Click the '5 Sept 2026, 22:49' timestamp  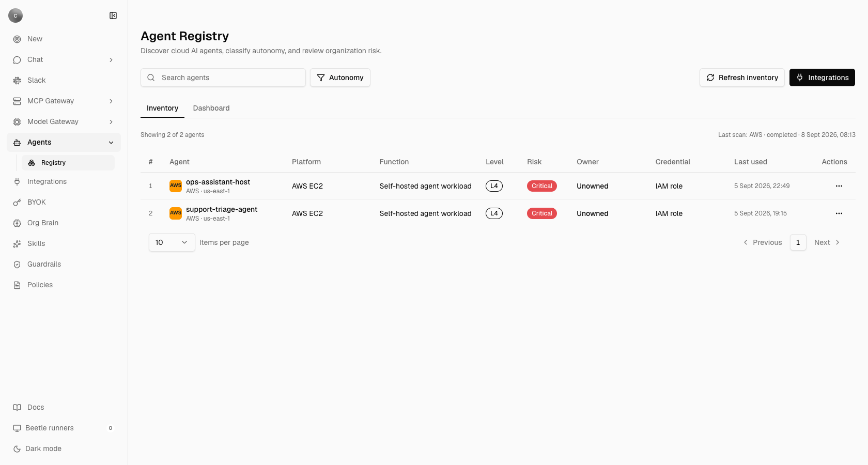click(x=762, y=186)
